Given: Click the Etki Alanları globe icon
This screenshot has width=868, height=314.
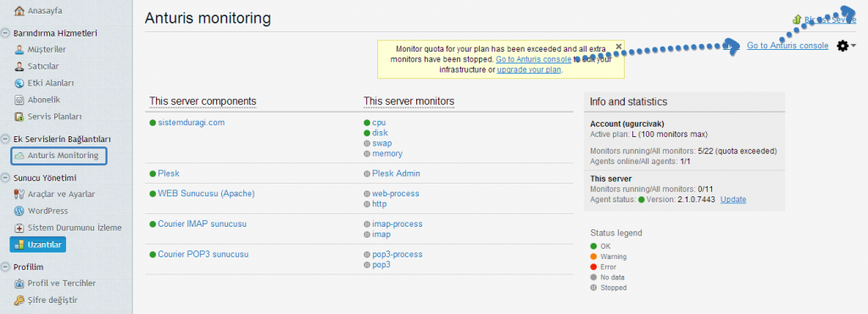Looking at the screenshot, I should pyautogui.click(x=19, y=83).
